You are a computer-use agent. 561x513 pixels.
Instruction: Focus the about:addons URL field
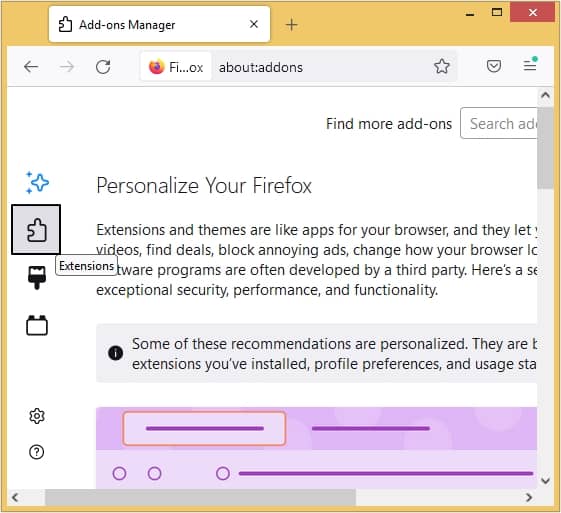tap(320, 67)
